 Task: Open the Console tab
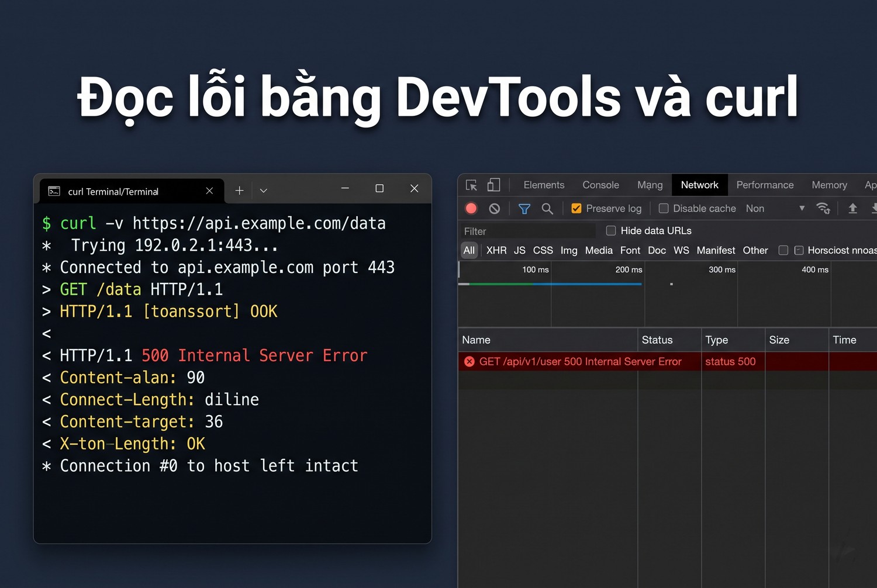click(600, 185)
